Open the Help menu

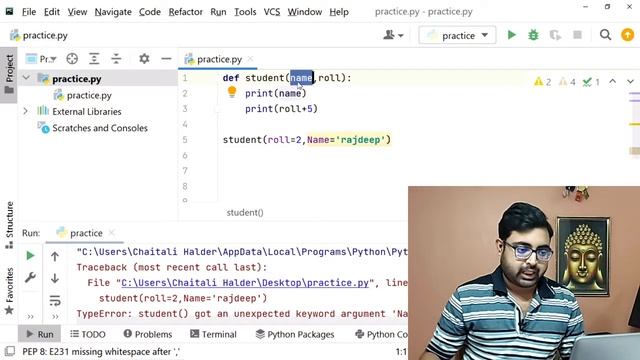339,12
